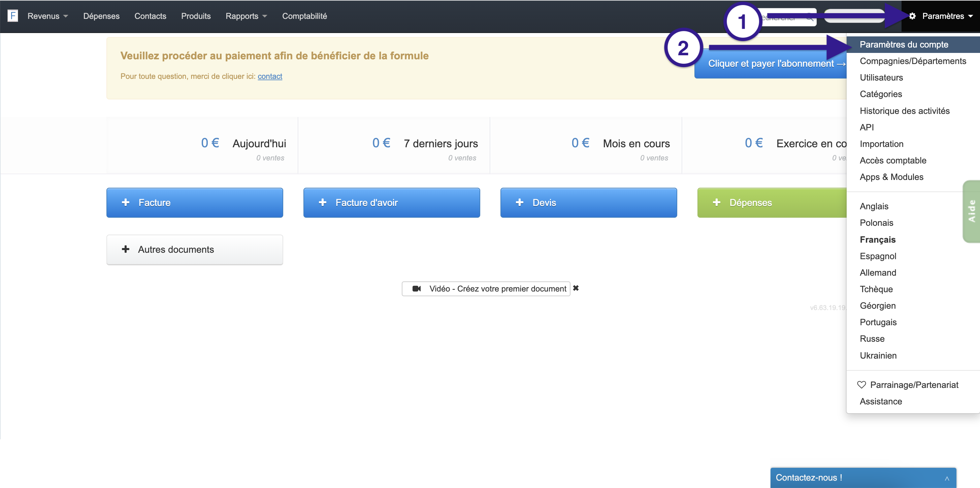Viewport: 980px width, 488px height.
Task: Click the Mois en cours summary
Action: click(586, 145)
